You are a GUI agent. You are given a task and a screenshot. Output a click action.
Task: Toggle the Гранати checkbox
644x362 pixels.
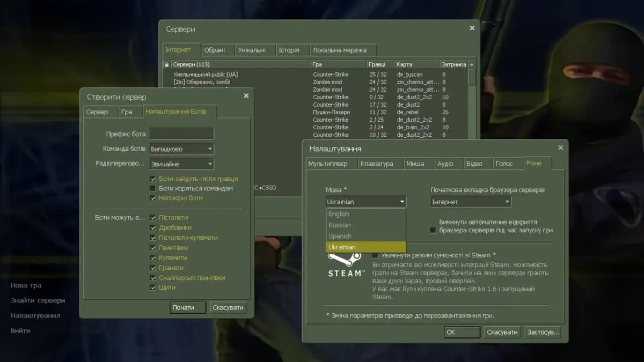(153, 268)
